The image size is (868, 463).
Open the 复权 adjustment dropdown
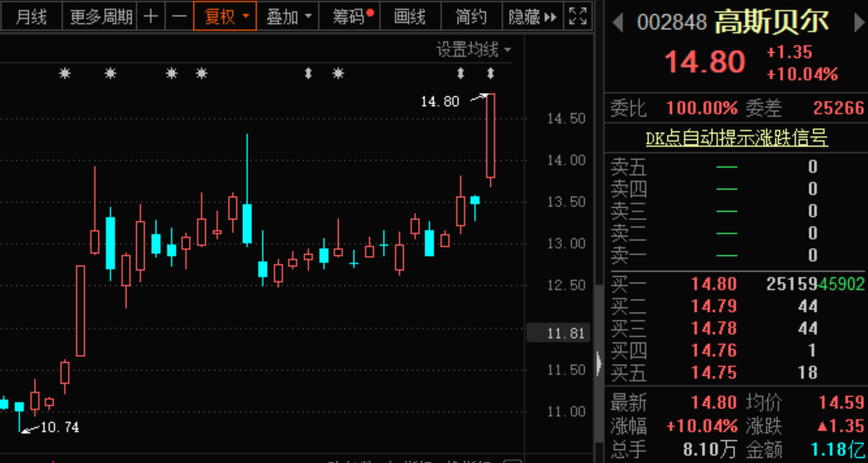(x=225, y=17)
